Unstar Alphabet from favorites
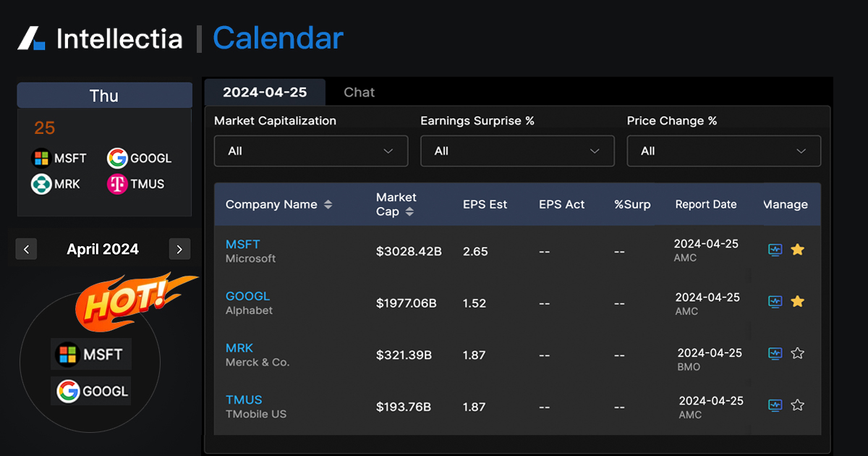Viewport: 868px width, 456px height. coord(797,301)
